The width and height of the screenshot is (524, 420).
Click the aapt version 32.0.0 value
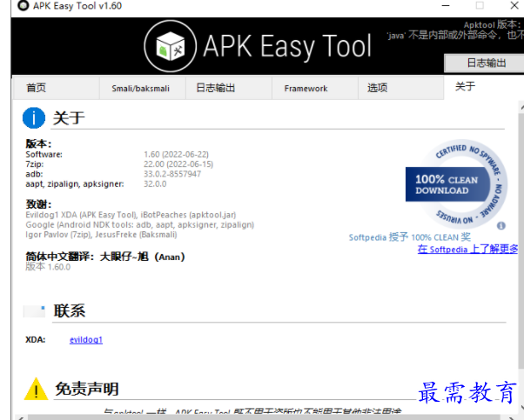[x=155, y=184]
